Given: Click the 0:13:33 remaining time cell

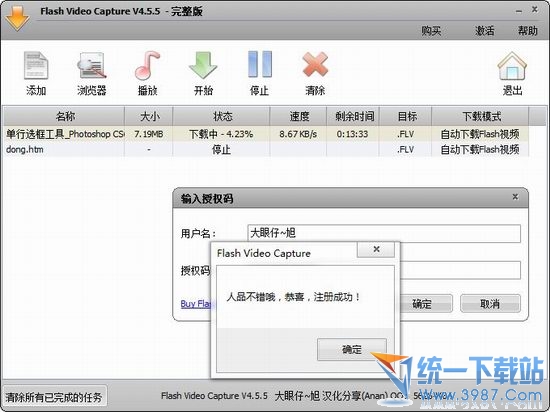Looking at the screenshot, I should (x=353, y=134).
